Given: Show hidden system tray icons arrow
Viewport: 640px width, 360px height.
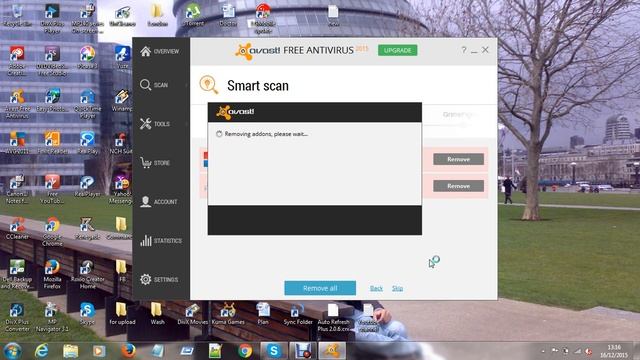Looking at the screenshot, I should [x=543, y=351].
